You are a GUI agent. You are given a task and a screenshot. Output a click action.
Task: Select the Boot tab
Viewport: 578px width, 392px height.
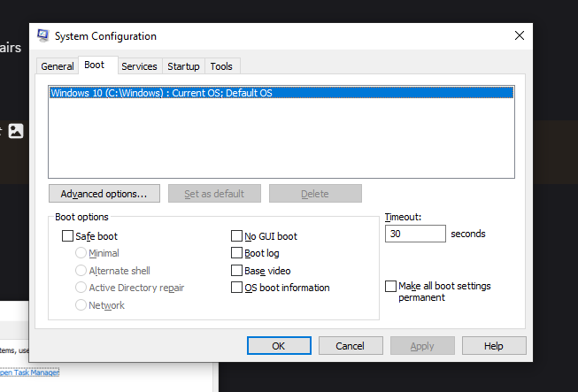94,65
